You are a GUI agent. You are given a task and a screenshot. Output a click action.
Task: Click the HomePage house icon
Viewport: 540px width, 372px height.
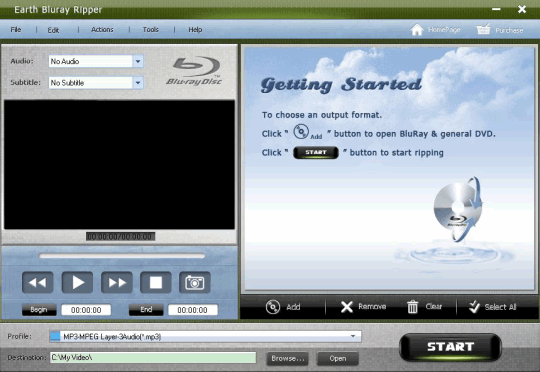[x=417, y=30]
